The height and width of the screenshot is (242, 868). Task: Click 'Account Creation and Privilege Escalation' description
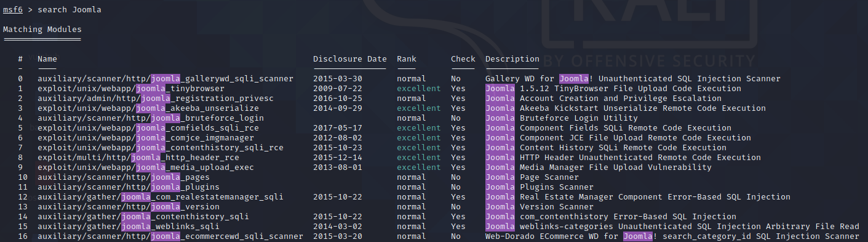coord(621,99)
